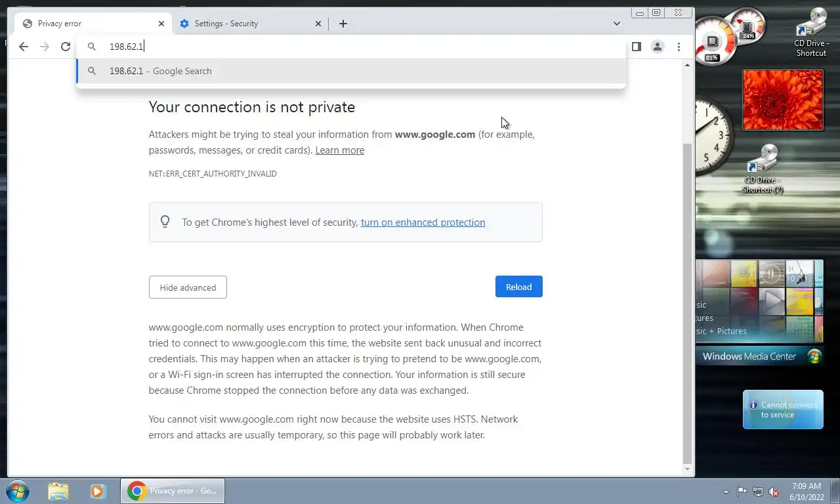
Task: Click the analog clock gadget
Action: coord(714,136)
